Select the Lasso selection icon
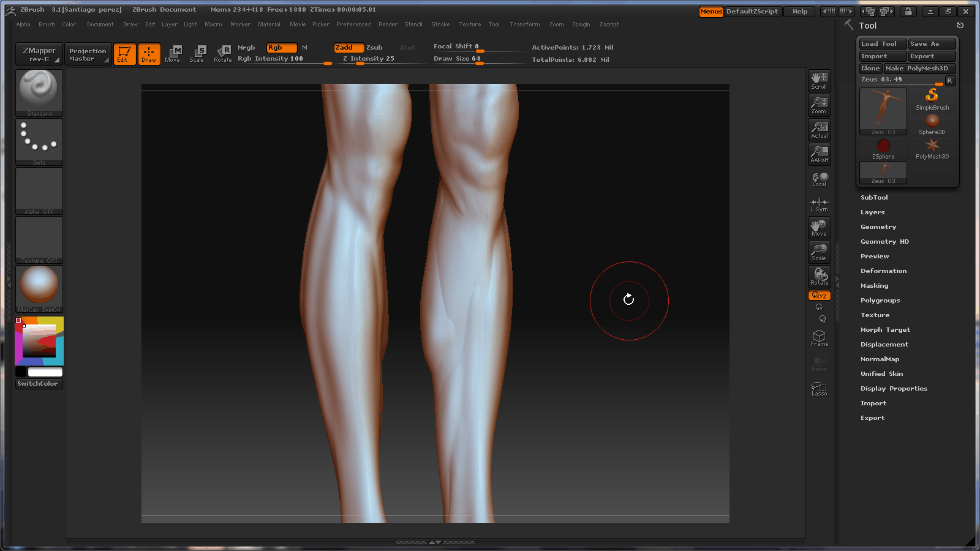This screenshot has width=980, height=551. pos(819,389)
